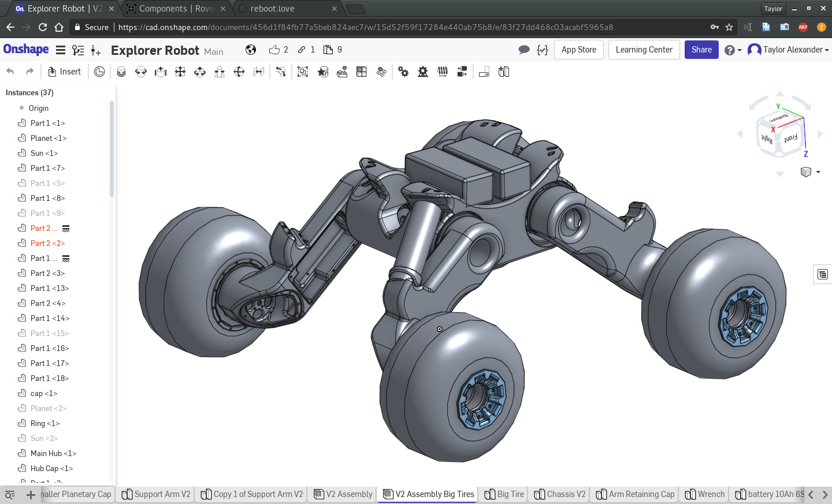Pick the Rack and pinion relation tool
The height and width of the screenshot is (504, 832).
coord(423,72)
